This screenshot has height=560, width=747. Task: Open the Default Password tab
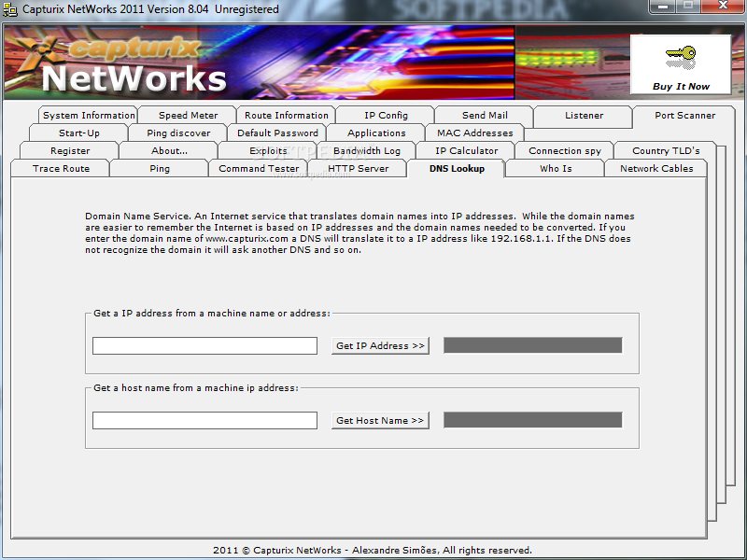277,133
